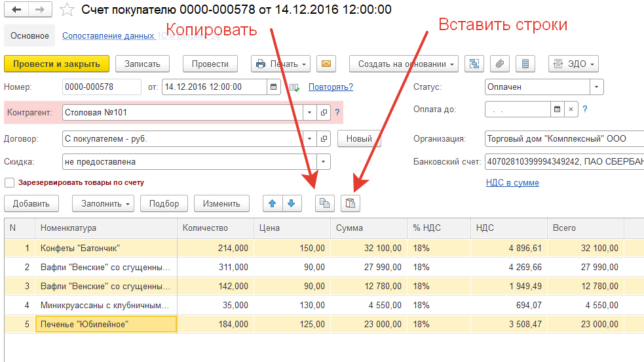Click the Новый contract button

pos(359,139)
